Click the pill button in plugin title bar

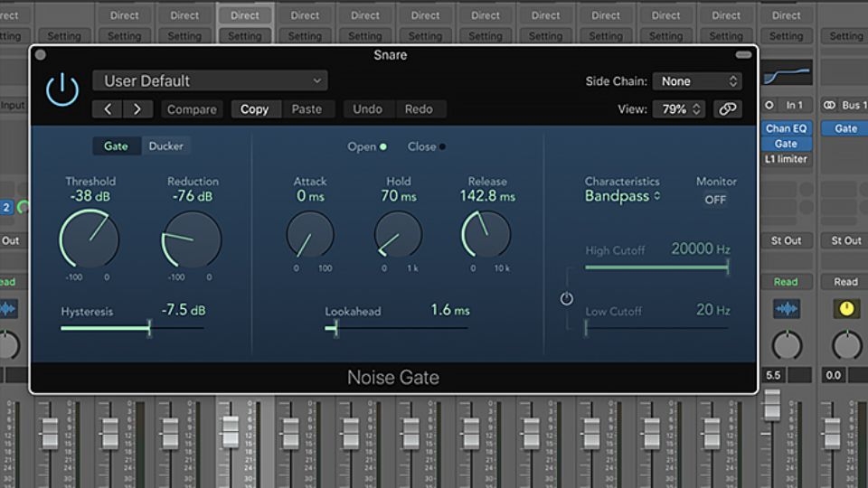[743, 55]
